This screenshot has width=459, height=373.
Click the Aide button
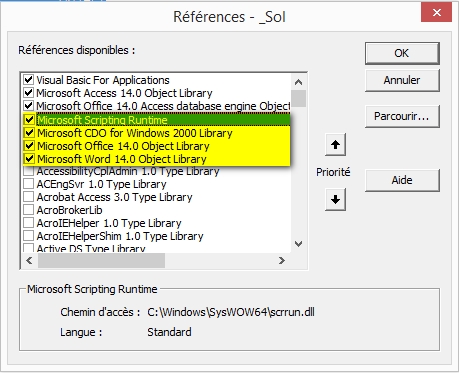tap(402, 180)
